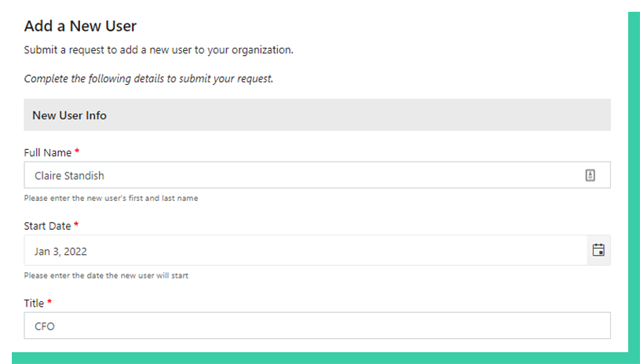Click into the Title field containing CFO

[317, 326]
